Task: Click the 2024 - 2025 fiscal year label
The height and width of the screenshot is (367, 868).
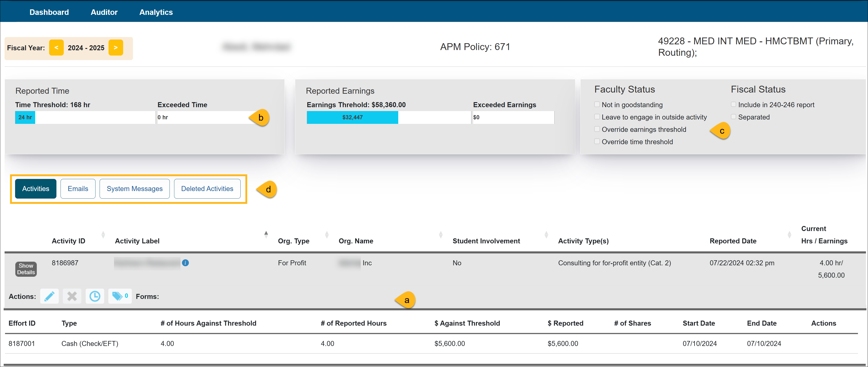Action: [x=86, y=48]
